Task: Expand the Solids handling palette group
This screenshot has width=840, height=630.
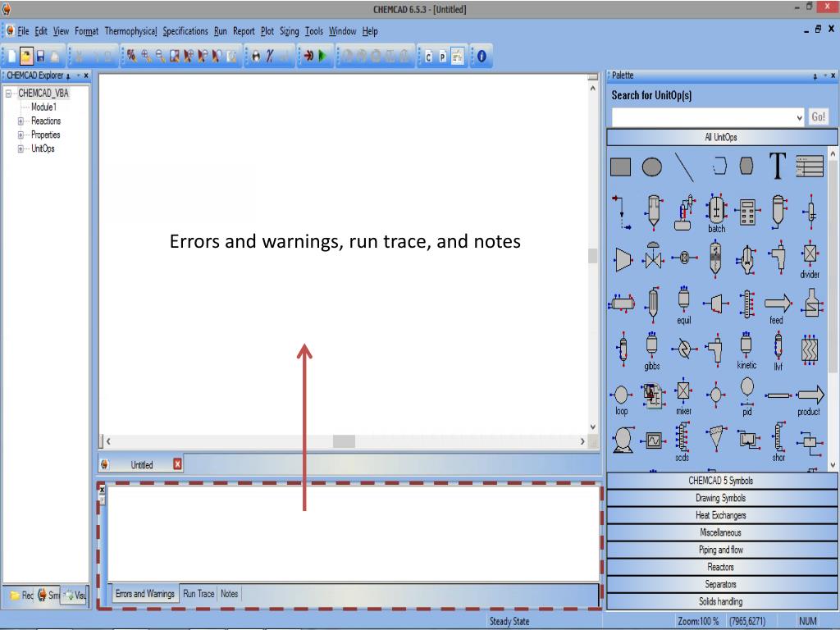Action: pos(720,601)
